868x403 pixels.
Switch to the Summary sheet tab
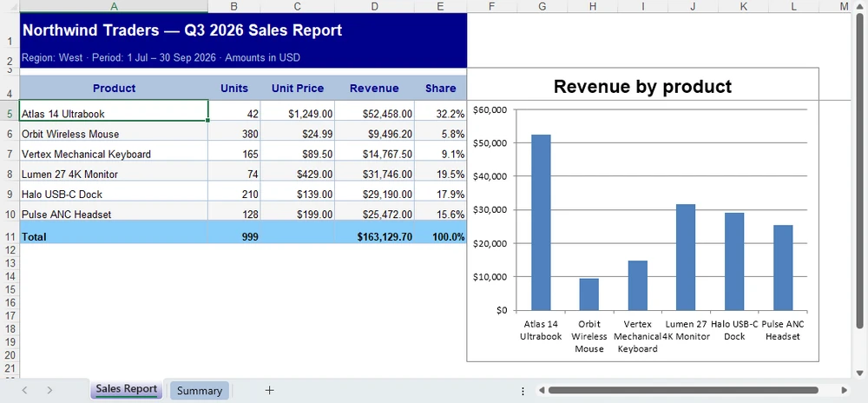click(x=200, y=390)
